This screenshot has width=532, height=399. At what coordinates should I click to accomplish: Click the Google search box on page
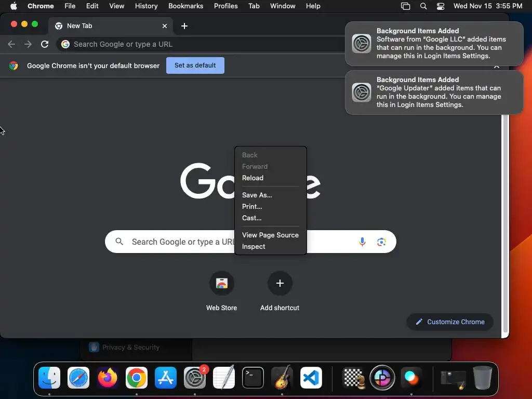tap(250, 242)
